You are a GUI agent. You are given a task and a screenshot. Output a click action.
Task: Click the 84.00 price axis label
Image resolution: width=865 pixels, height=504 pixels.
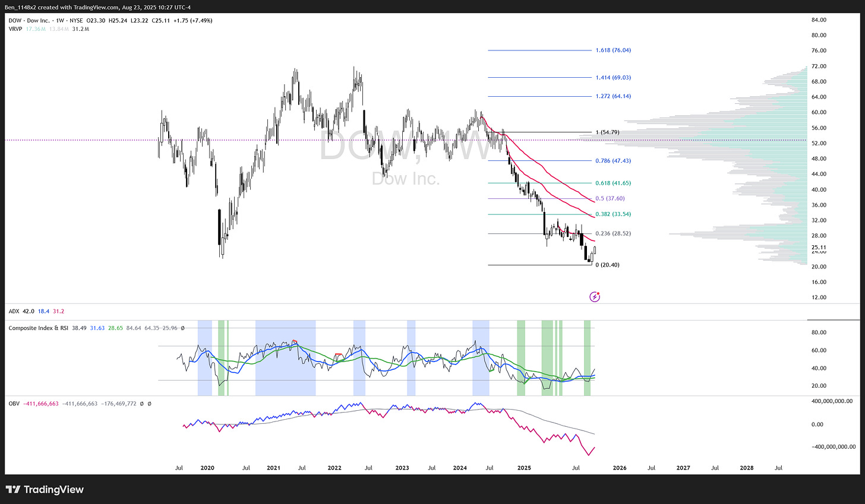[819, 20]
